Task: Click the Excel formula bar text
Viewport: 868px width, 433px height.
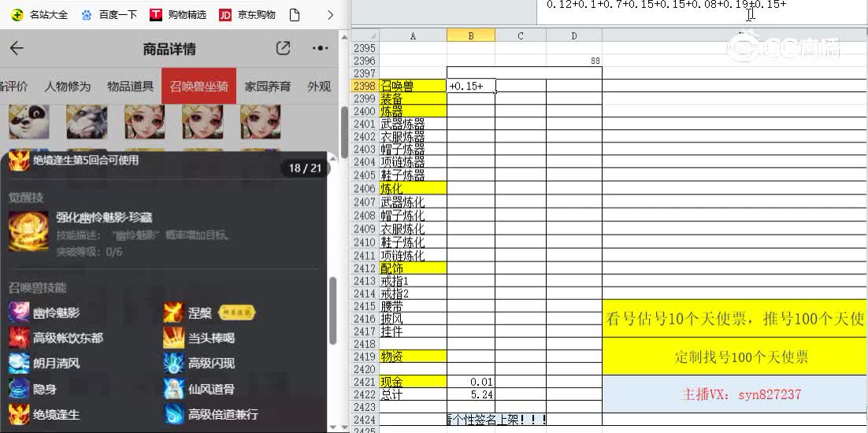Action: [x=666, y=5]
